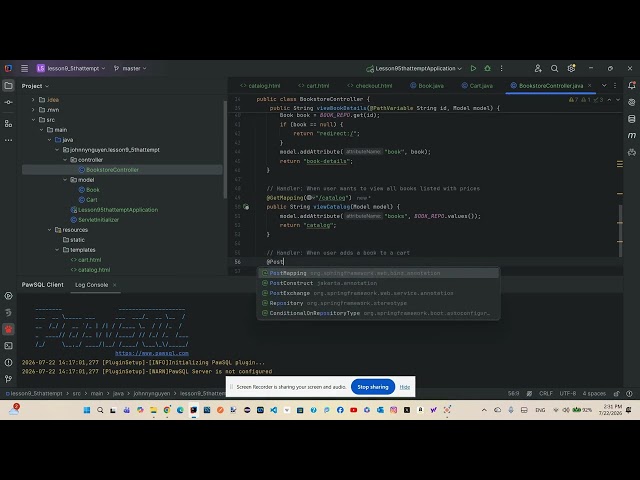
Task: Select the Log Console tab
Action: pyautogui.click(x=91, y=285)
